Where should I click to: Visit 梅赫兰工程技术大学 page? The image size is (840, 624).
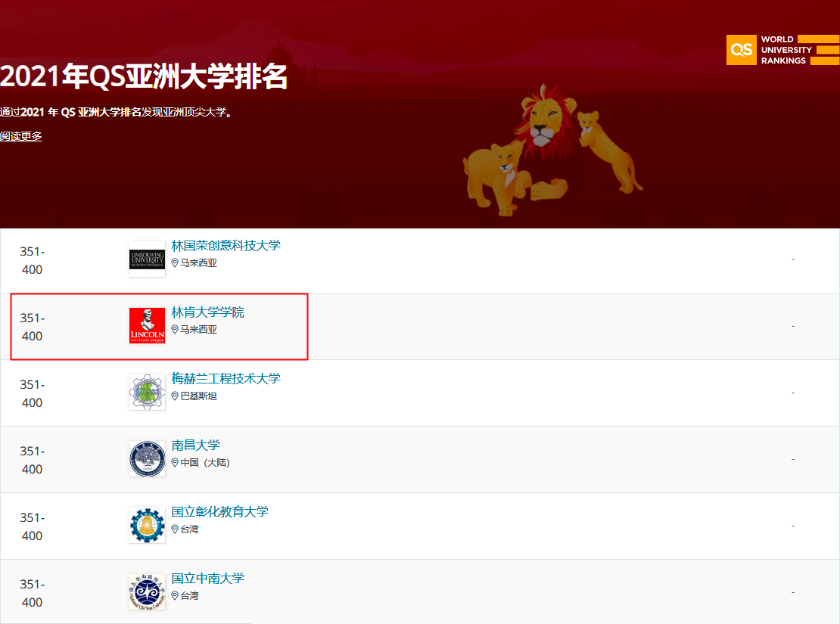tap(226, 379)
